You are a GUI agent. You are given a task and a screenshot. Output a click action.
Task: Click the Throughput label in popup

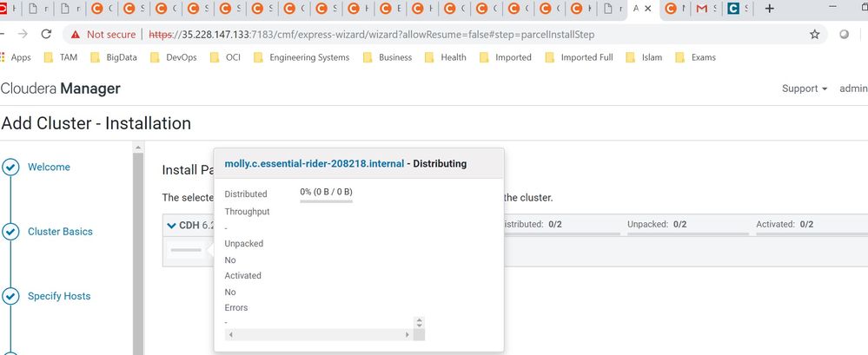pos(248,212)
